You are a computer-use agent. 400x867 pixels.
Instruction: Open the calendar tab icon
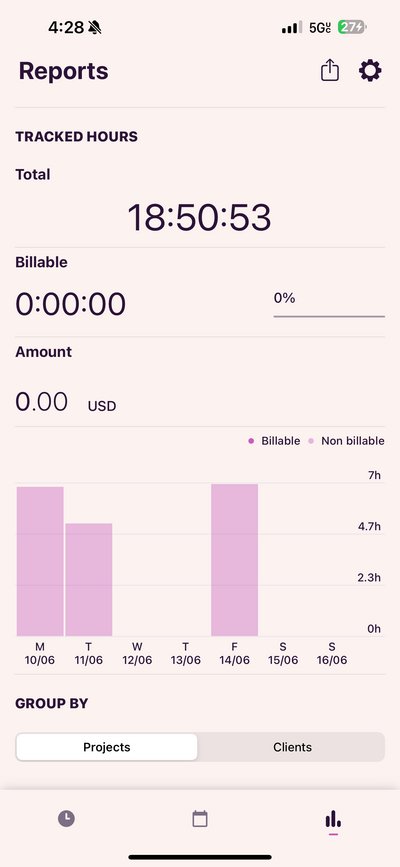point(200,818)
